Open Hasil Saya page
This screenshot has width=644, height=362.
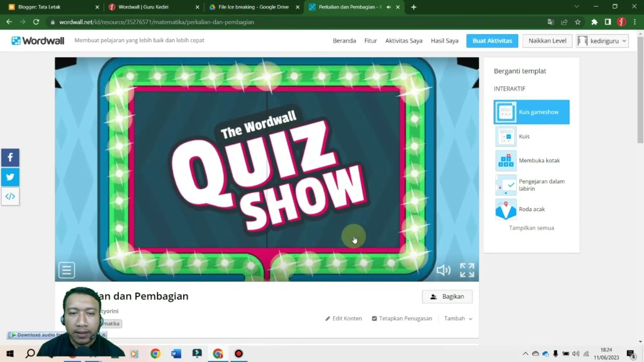445,41
